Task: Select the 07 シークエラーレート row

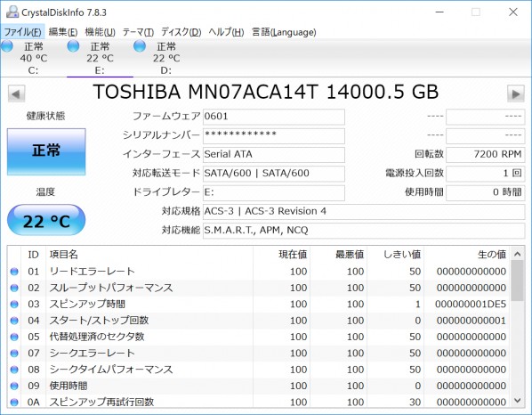Action: 259,353
